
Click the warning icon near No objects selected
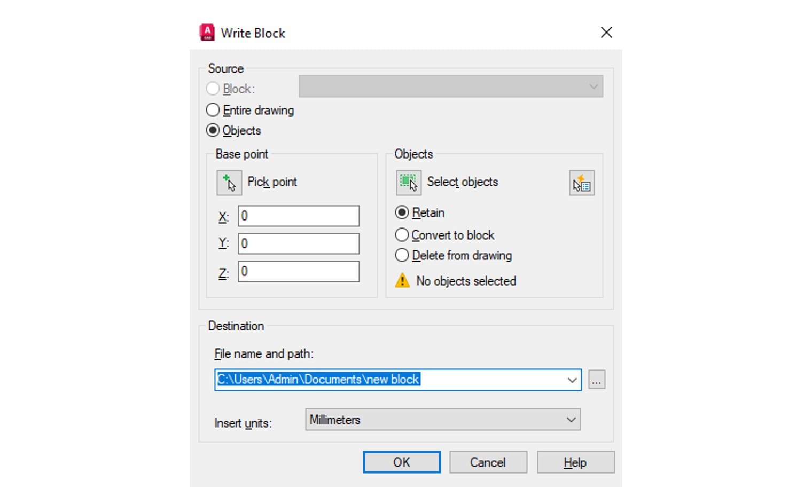coord(402,280)
